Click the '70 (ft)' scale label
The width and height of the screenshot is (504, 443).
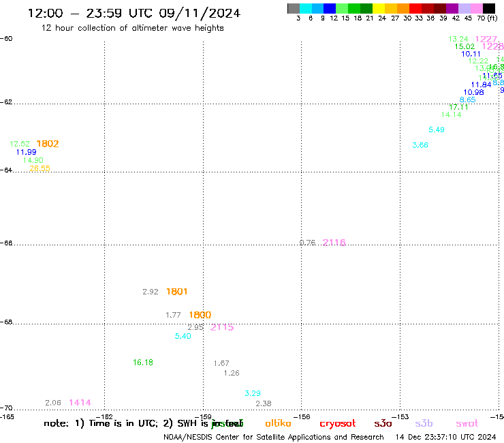click(487, 18)
